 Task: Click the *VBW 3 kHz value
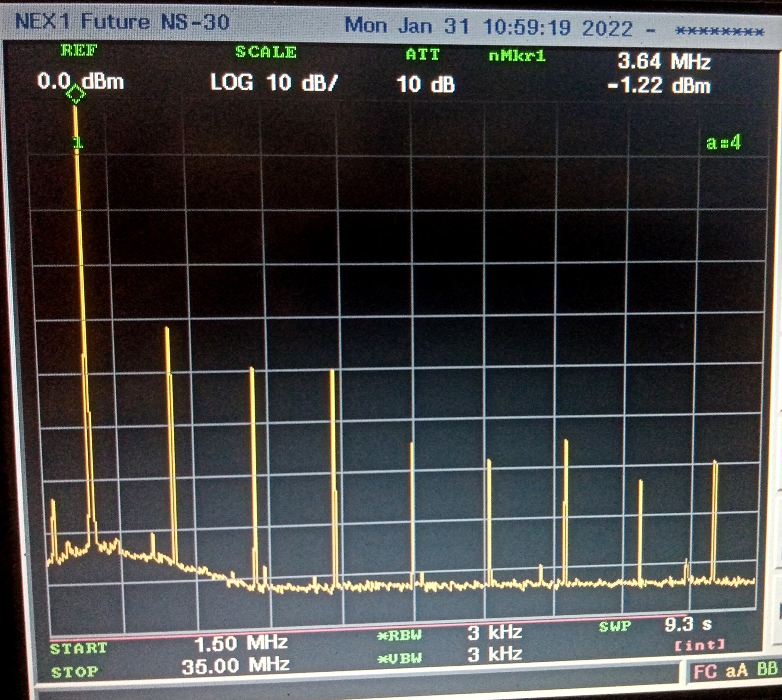[x=494, y=654]
